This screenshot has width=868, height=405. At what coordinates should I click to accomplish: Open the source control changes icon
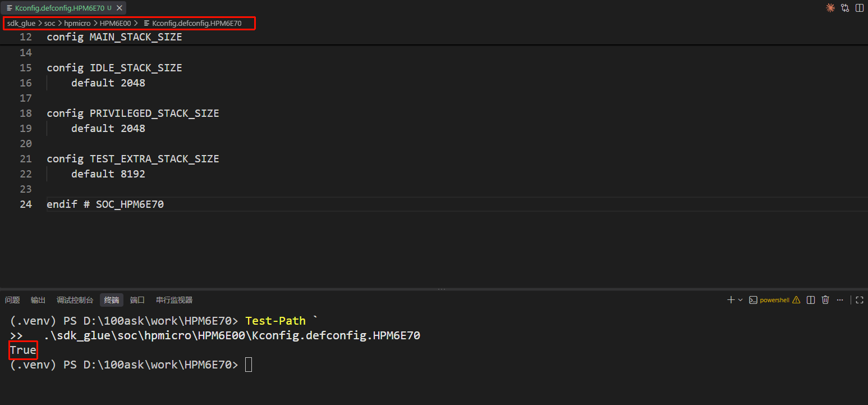(845, 8)
